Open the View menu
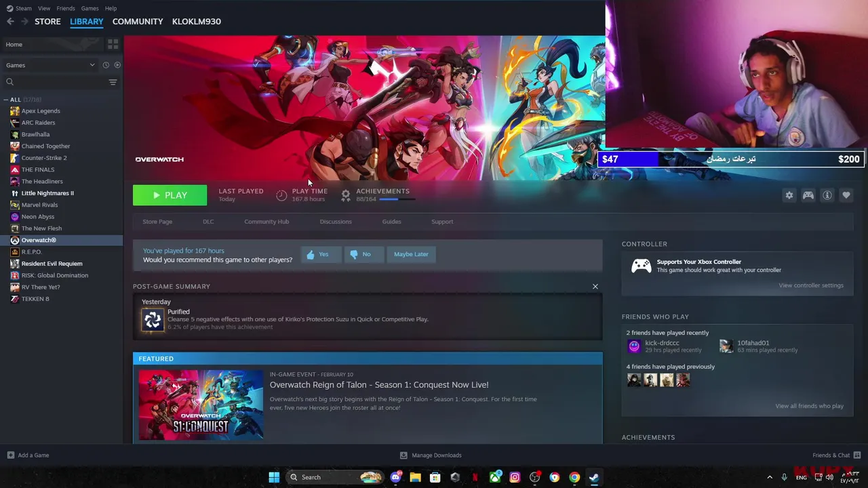Viewport: 868px width, 488px height. tap(44, 8)
